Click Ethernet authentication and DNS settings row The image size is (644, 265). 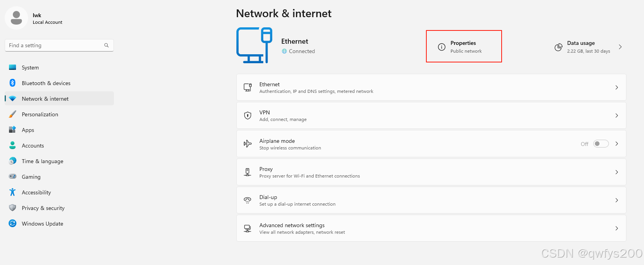(431, 87)
